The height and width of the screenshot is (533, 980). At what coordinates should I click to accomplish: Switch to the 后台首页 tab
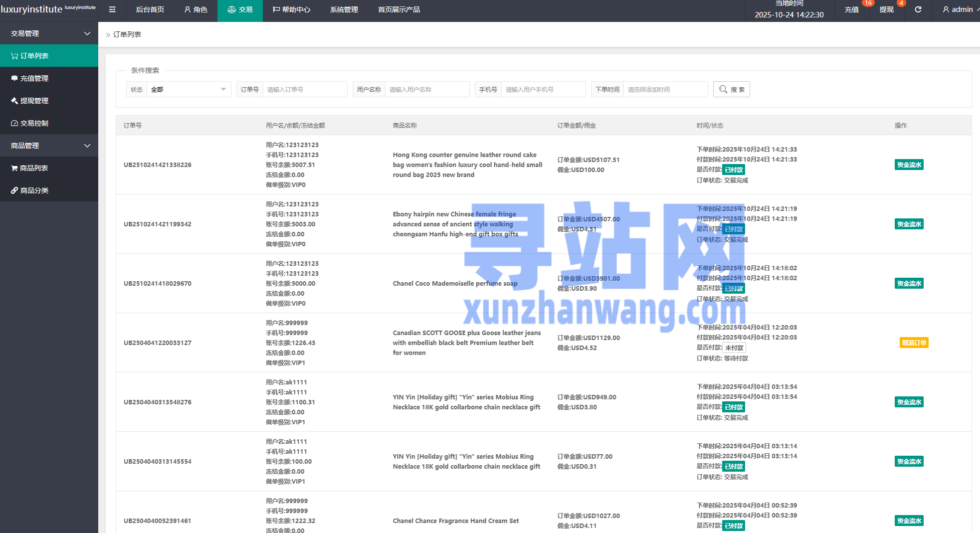pos(150,9)
